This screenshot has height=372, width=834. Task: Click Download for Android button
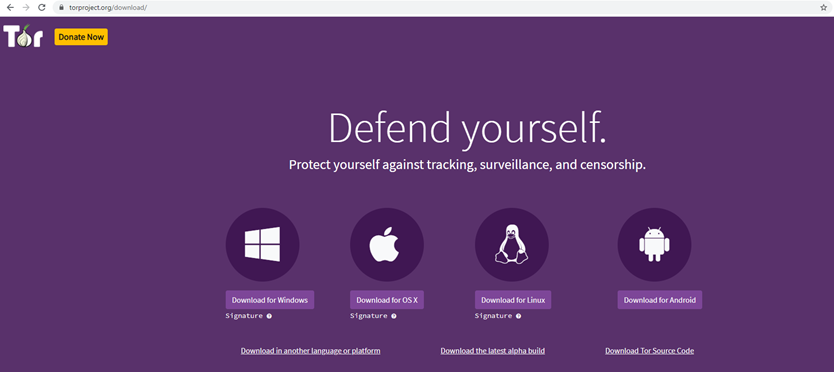pyautogui.click(x=660, y=300)
